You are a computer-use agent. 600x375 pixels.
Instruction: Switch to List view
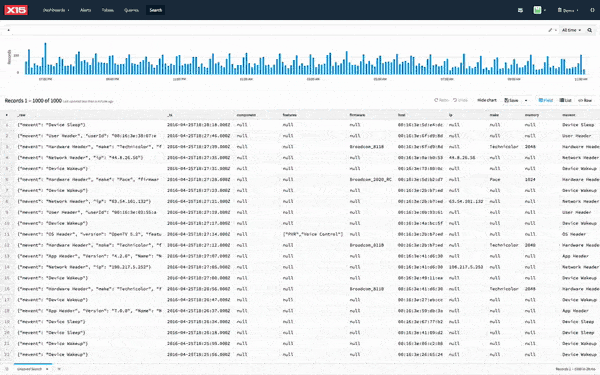coord(566,100)
